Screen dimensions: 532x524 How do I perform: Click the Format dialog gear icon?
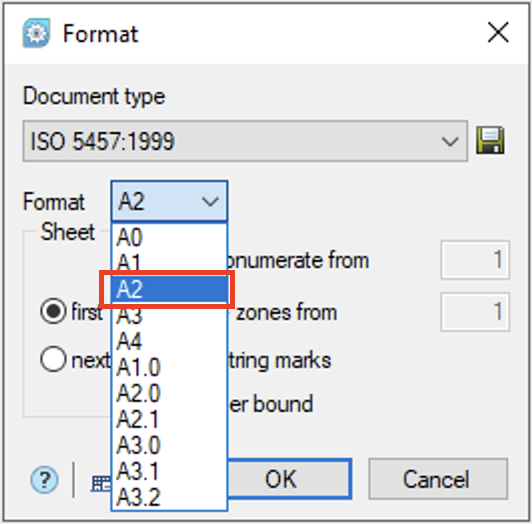36,33
